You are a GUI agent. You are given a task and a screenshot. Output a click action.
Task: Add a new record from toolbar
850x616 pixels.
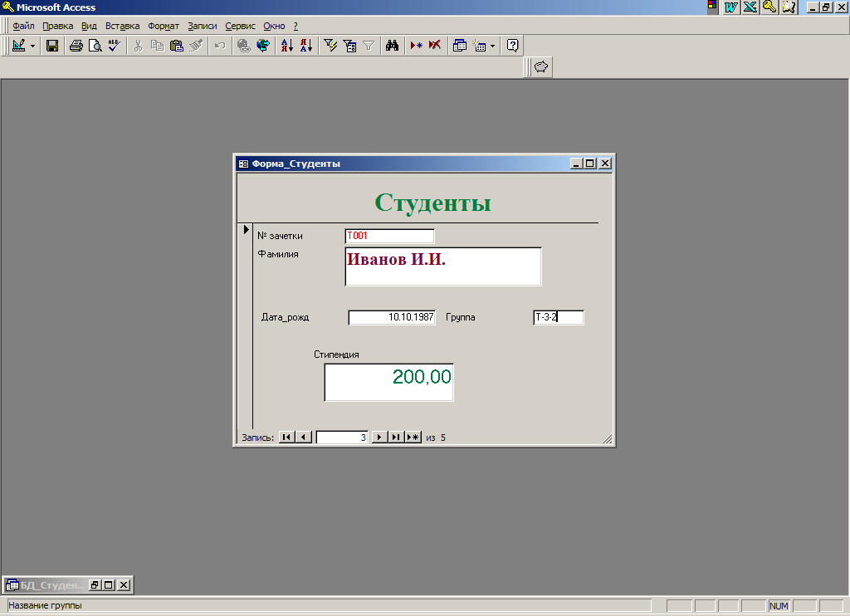click(417, 46)
